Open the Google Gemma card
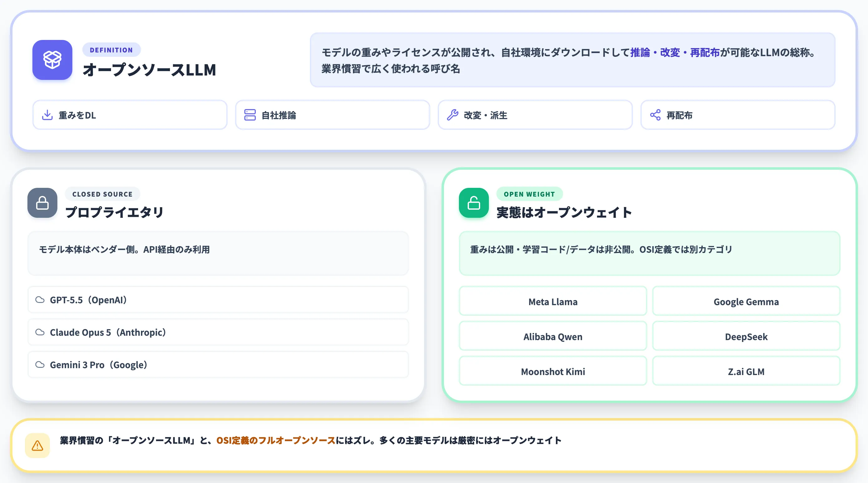Screen dimensions: 868x483 pos(746,301)
